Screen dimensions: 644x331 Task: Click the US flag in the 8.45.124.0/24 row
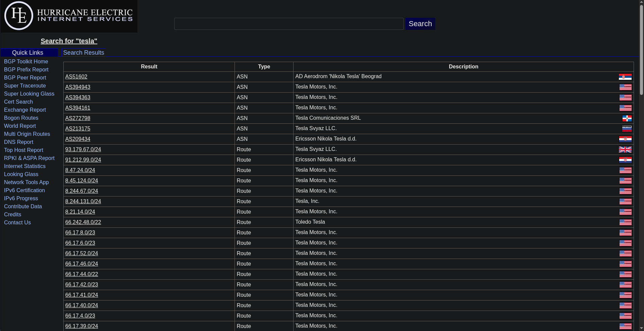click(x=626, y=181)
